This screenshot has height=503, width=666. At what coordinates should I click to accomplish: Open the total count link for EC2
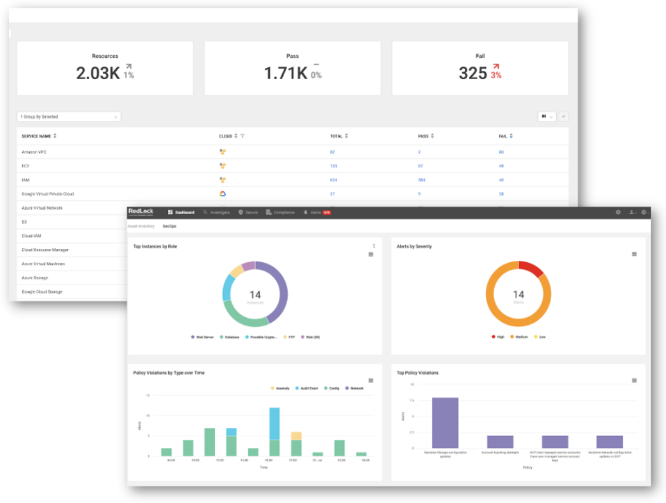click(x=334, y=166)
